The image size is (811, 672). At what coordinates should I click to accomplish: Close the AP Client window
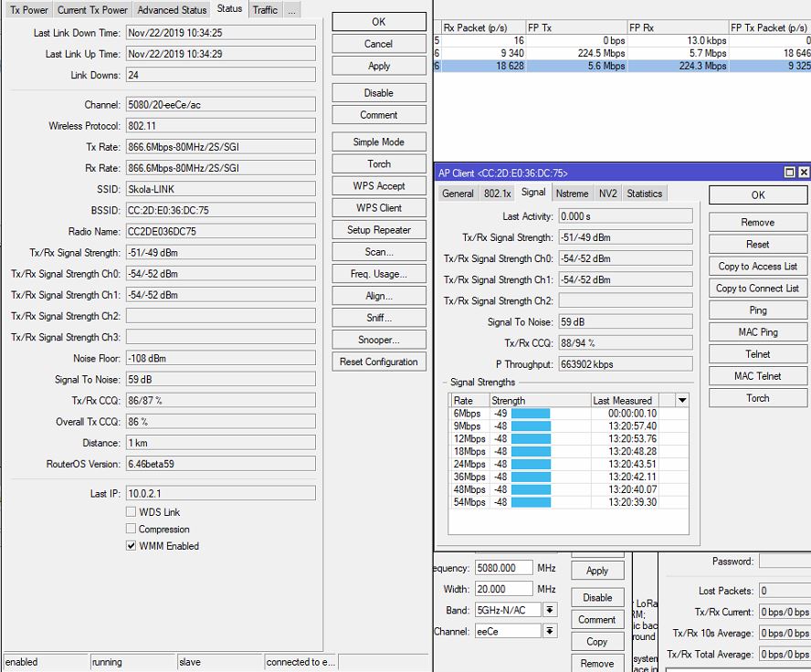click(804, 173)
